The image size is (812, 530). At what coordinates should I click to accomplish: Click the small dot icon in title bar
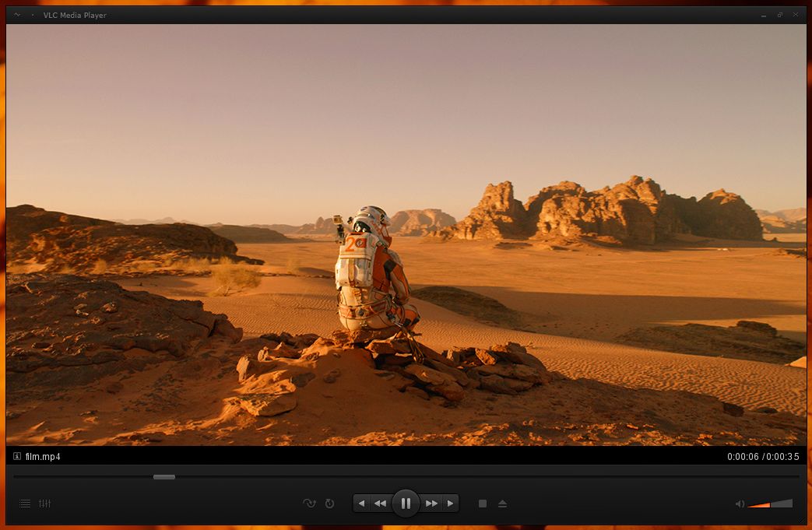(33, 15)
